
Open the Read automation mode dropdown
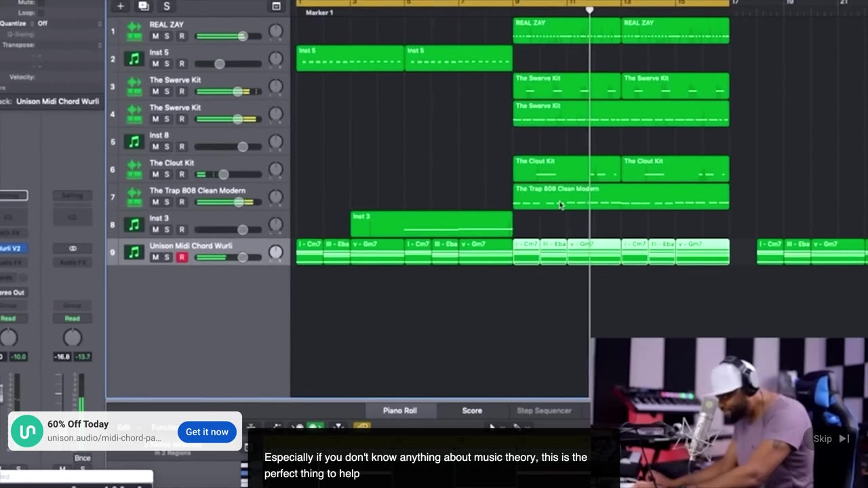[x=72, y=319]
